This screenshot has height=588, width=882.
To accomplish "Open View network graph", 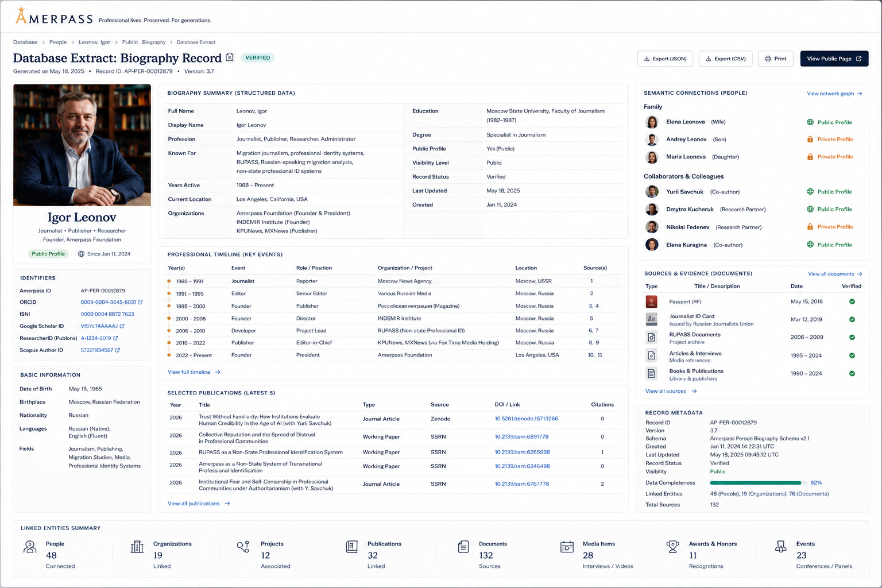I will point(834,94).
